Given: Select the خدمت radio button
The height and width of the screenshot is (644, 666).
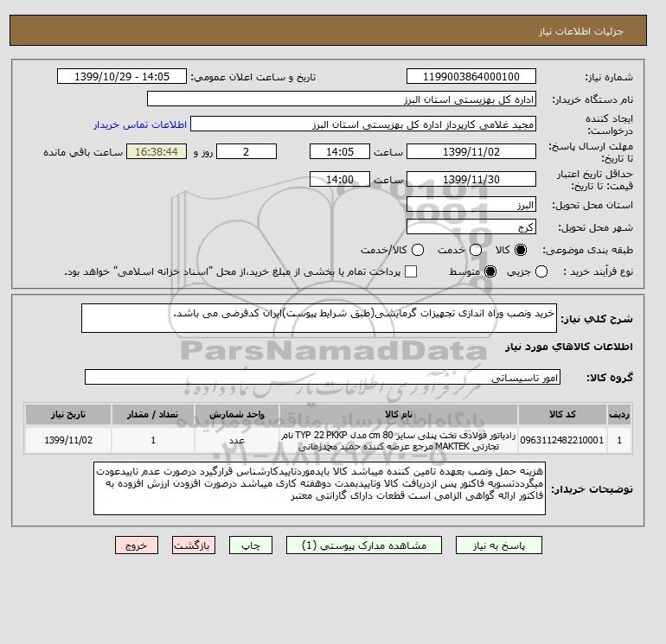Looking at the screenshot, I should [x=476, y=250].
